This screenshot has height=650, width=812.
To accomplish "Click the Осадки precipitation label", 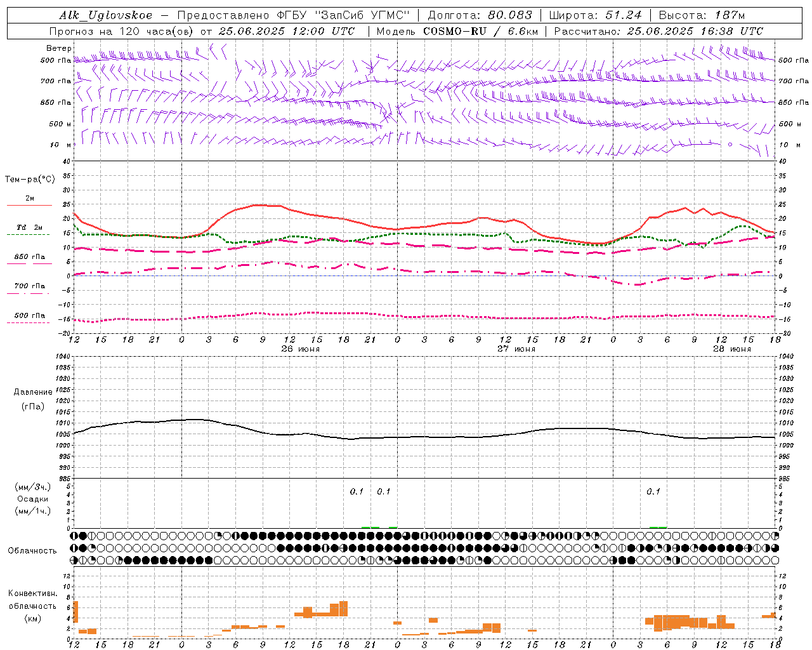I will coord(33,499).
